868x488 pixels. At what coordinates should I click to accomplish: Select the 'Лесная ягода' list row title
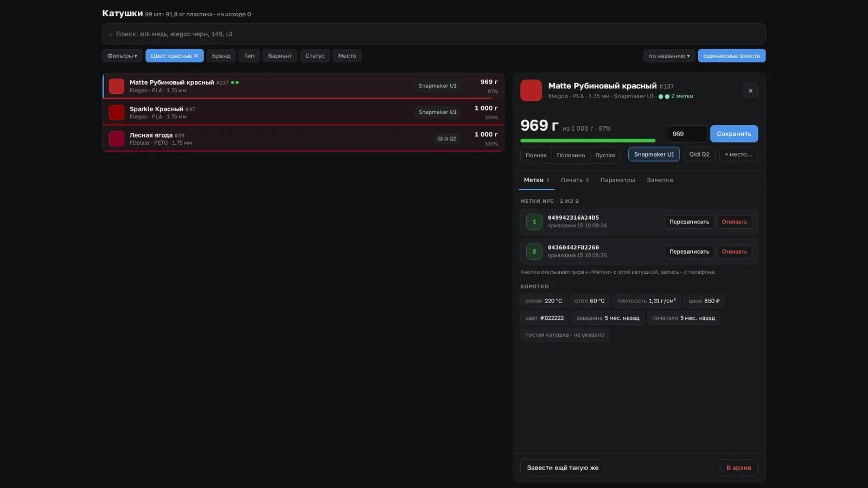tap(151, 136)
